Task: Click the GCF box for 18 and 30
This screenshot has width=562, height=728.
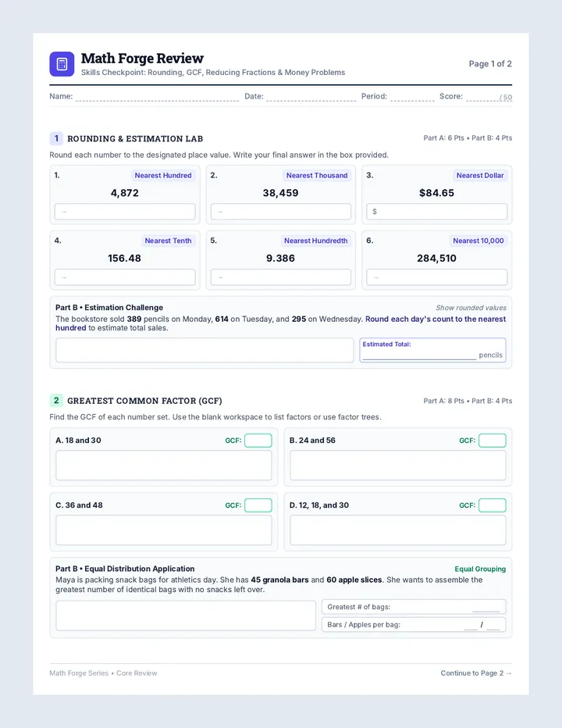Action: click(x=258, y=440)
